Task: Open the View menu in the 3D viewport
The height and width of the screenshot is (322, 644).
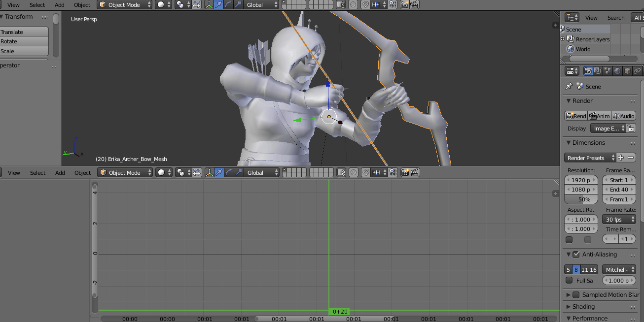Action: 13,4
